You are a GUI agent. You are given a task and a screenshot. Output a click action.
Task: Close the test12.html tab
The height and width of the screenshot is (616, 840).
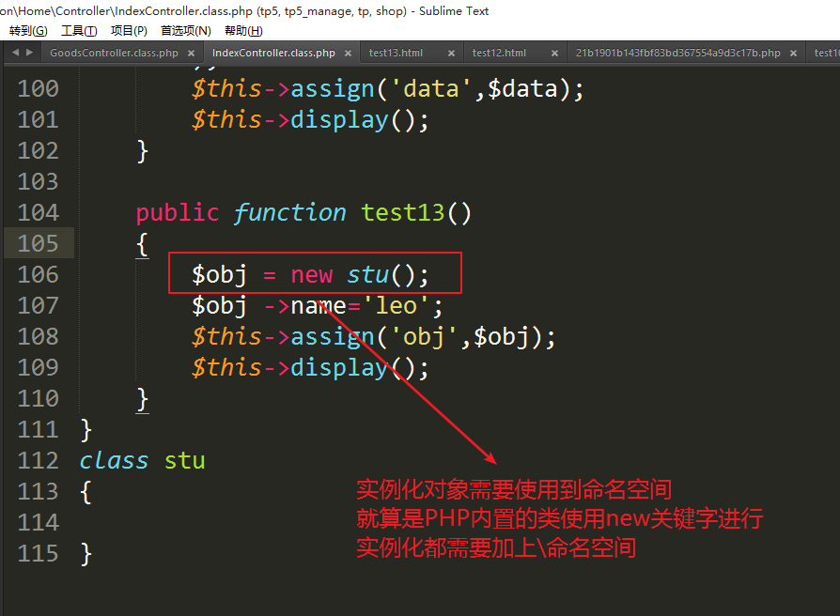point(554,54)
